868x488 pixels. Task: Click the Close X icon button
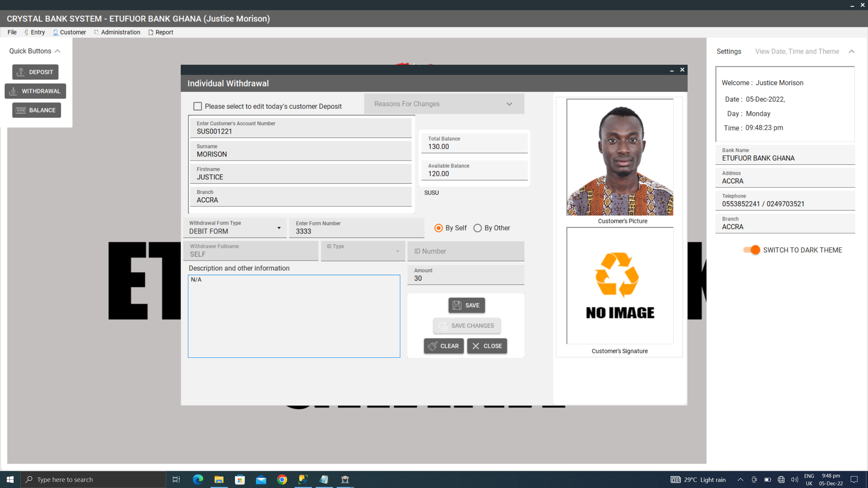pyautogui.click(x=476, y=346)
